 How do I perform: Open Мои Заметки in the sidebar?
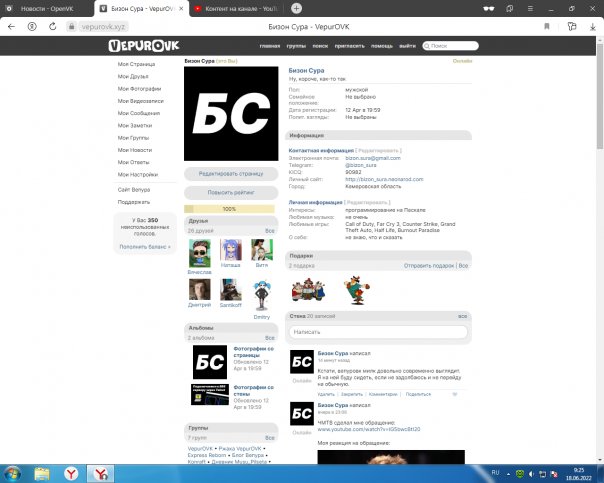(x=135, y=126)
